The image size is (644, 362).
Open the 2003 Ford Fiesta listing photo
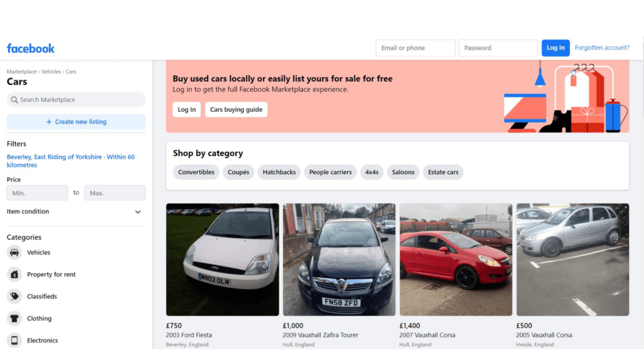point(222,260)
